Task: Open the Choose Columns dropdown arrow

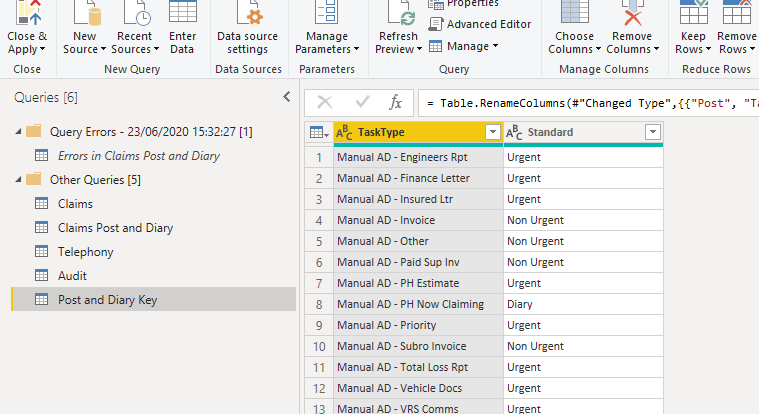Action: [x=598, y=49]
